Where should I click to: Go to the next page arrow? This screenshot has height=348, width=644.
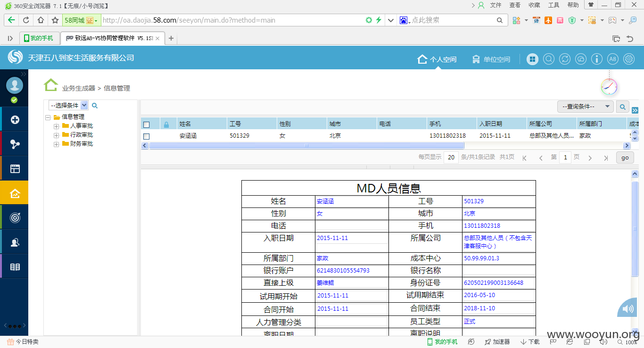click(590, 158)
